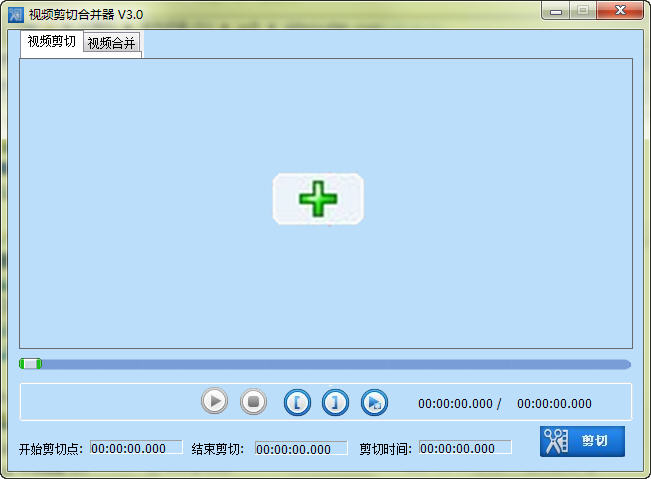Click the seek slider handle
This screenshot has height=479, width=651.
pos(30,364)
